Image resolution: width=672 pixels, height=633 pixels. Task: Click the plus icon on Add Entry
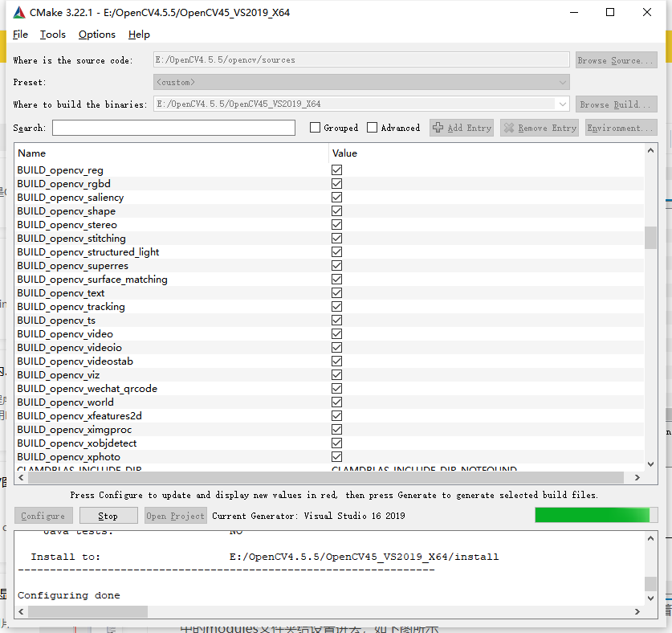438,128
